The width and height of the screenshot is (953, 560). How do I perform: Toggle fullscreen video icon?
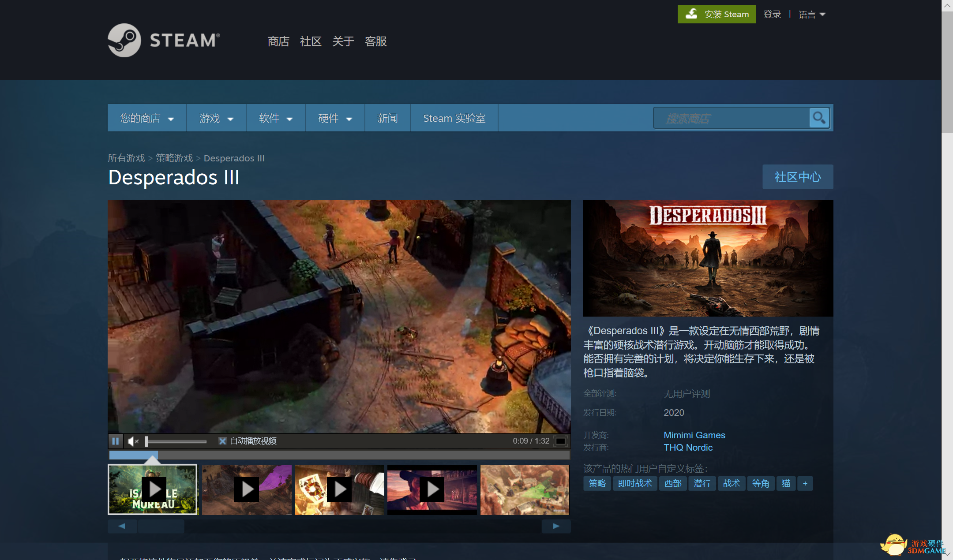pyautogui.click(x=560, y=441)
